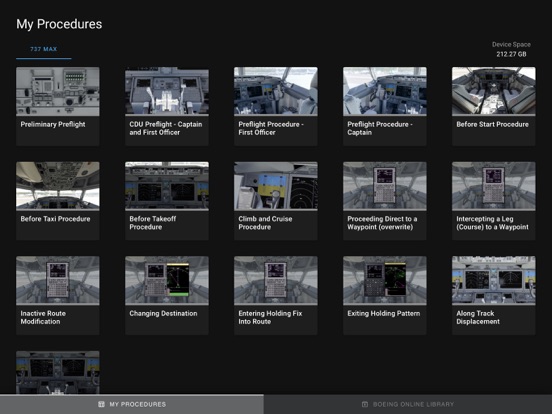
Task: Select Preflight Procedure - First Officer card
Action: pyautogui.click(x=276, y=106)
